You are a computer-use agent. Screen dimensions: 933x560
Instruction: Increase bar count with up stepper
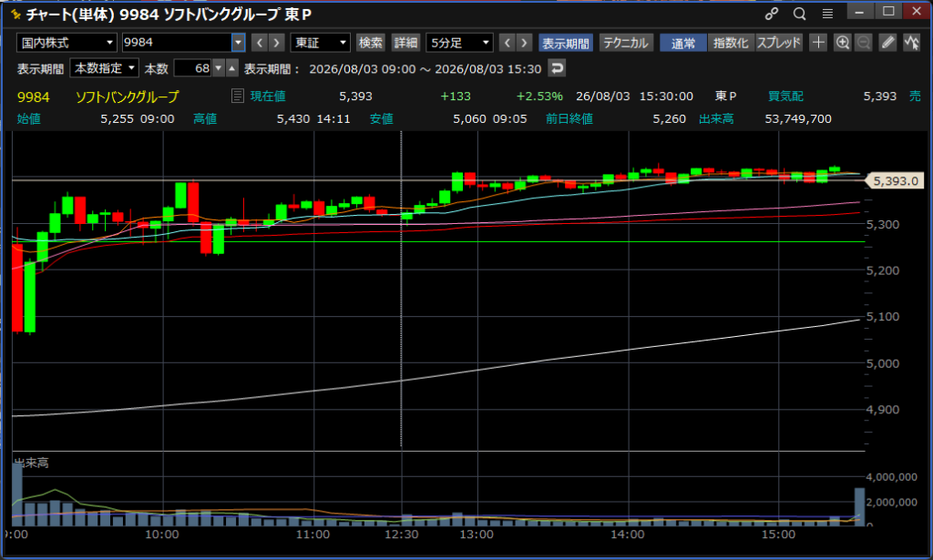point(232,68)
